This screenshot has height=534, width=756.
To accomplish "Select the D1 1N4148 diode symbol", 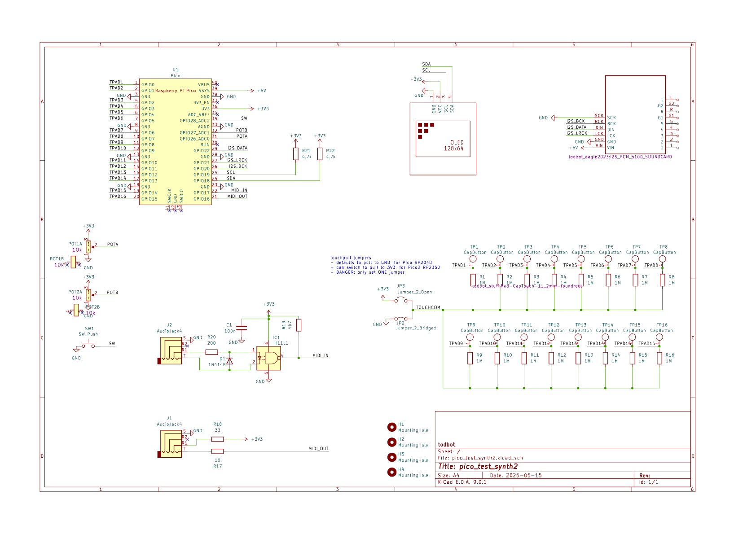I will click(230, 361).
